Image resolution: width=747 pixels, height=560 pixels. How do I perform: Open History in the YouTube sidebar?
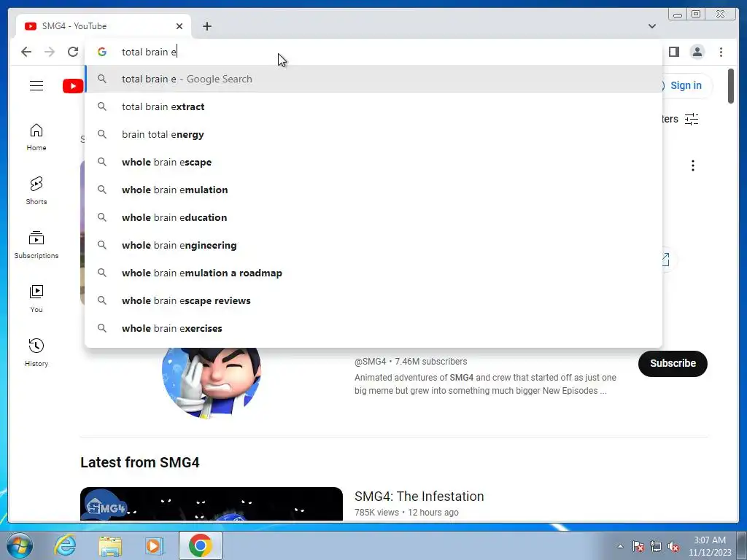click(x=36, y=353)
